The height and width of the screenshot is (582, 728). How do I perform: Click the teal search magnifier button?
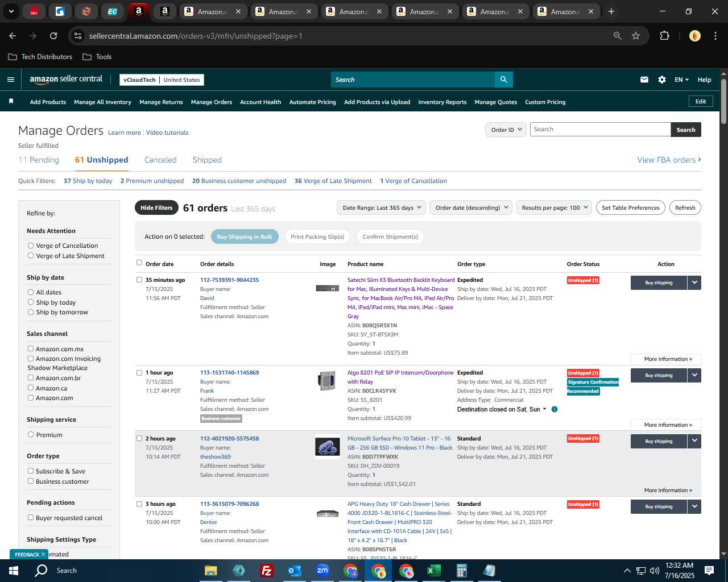pos(503,80)
